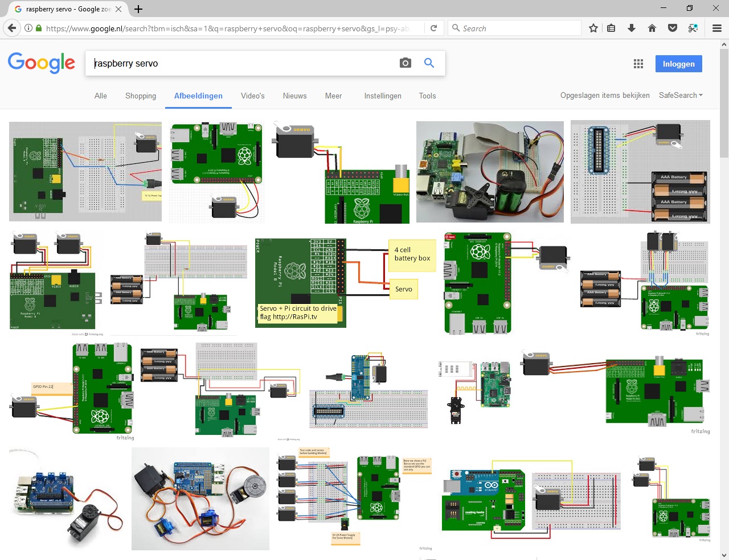Search by image with the camera icon
729x560 pixels.
click(406, 63)
